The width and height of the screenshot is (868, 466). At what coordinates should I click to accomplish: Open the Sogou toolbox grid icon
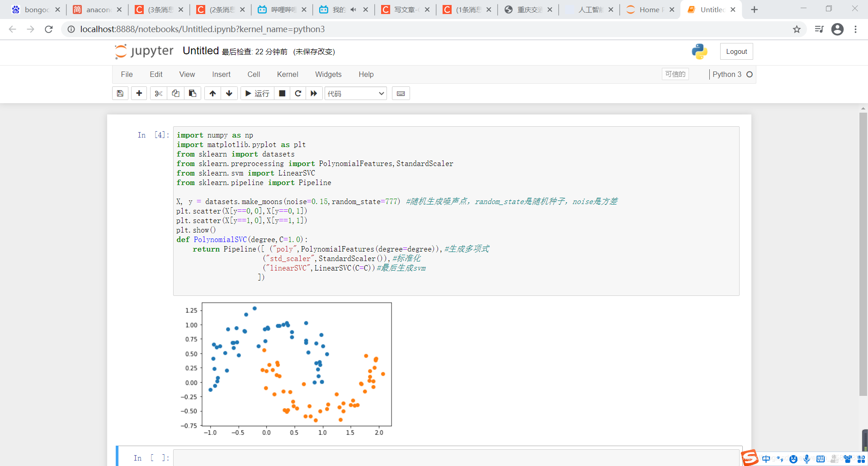point(861,459)
